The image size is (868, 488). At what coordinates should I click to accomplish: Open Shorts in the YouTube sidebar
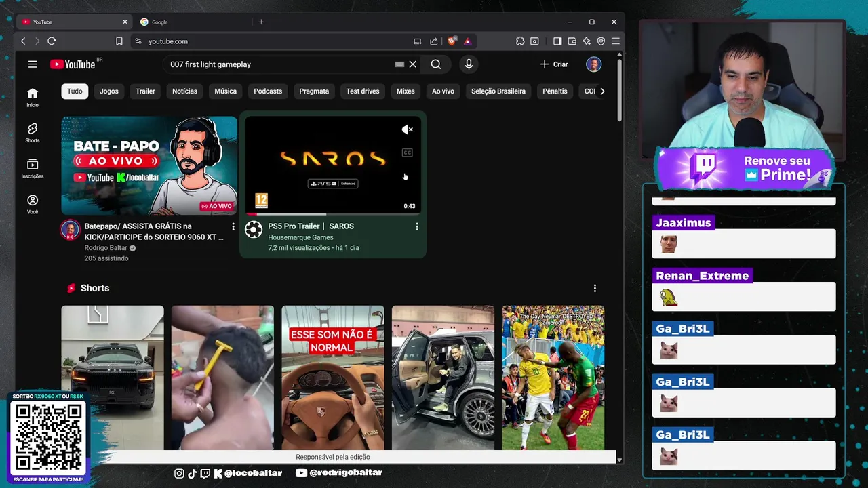click(33, 133)
